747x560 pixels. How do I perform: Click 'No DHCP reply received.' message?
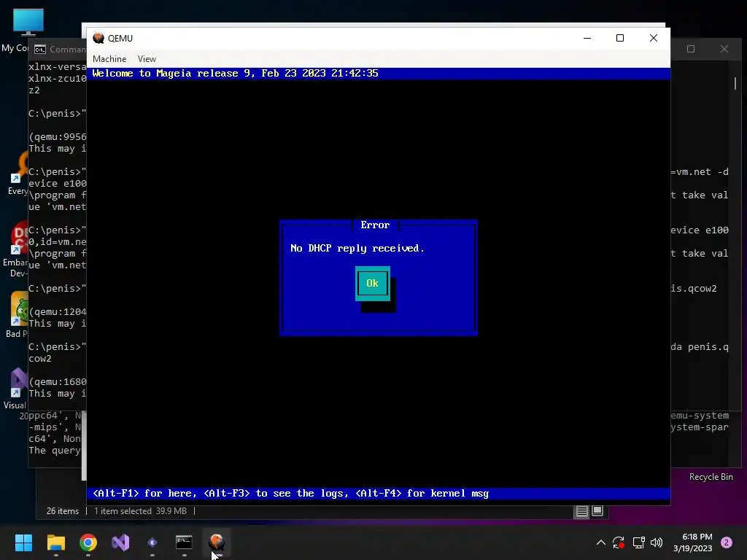(x=357, y=248)
